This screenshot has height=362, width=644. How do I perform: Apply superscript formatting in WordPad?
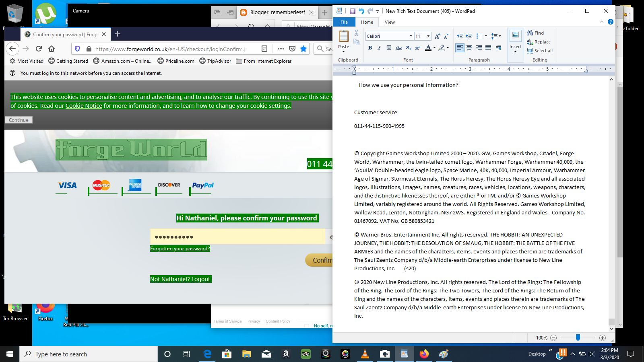point(418,48)
